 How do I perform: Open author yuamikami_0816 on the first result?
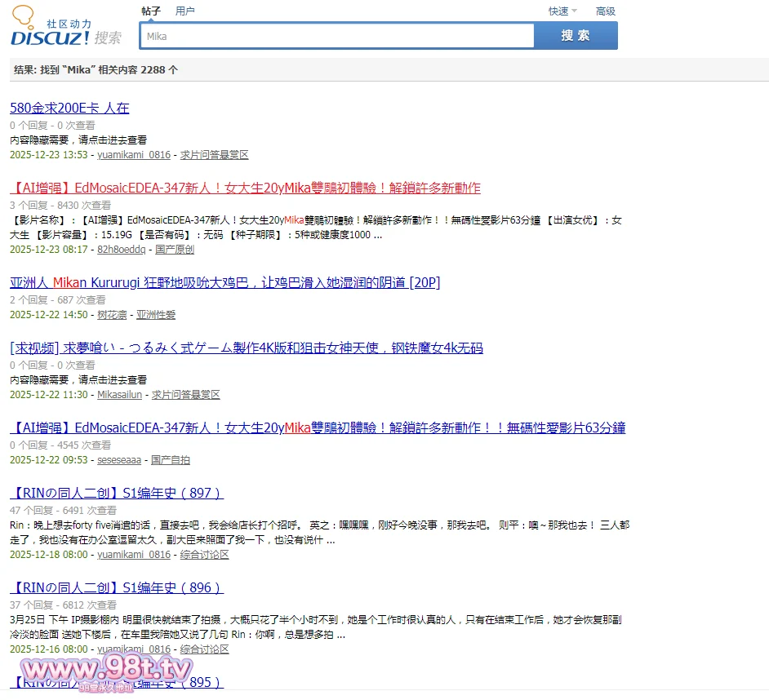click(134, 155)
